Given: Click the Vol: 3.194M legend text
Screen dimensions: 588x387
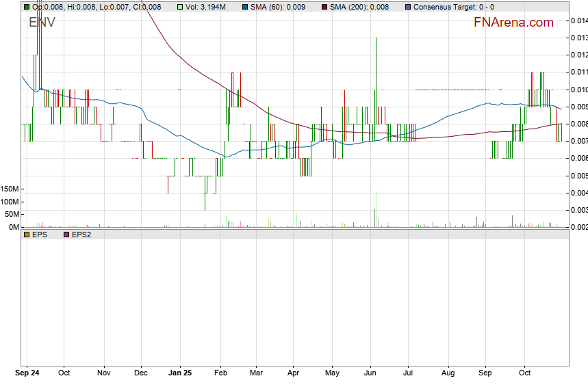Looking at the screenshot, I should pyautogui.click(x=209, y=6).
